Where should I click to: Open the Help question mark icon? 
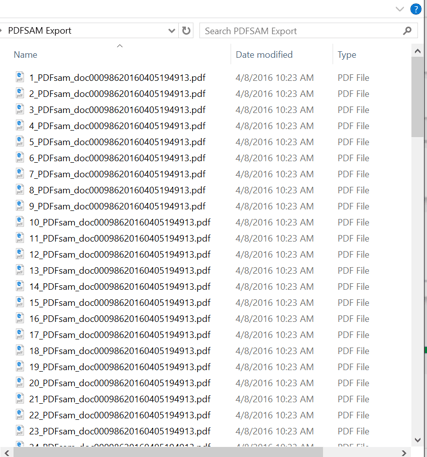415,9
